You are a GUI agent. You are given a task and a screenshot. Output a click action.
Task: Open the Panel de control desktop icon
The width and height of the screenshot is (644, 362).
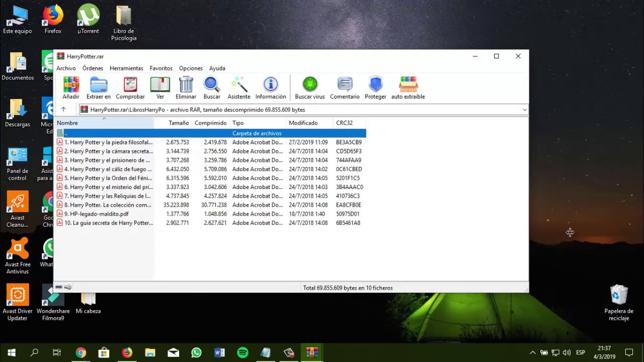pyautogui.click(x=18, y=164)
